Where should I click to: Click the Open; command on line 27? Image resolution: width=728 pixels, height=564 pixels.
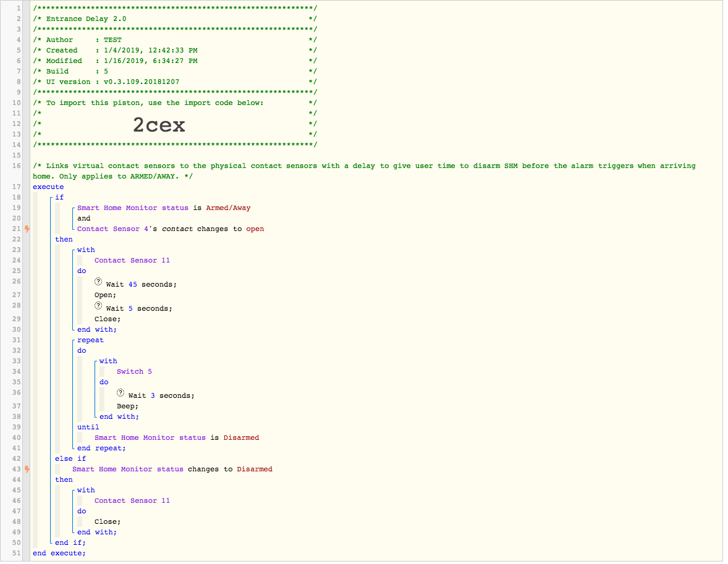tap(106, 295)
